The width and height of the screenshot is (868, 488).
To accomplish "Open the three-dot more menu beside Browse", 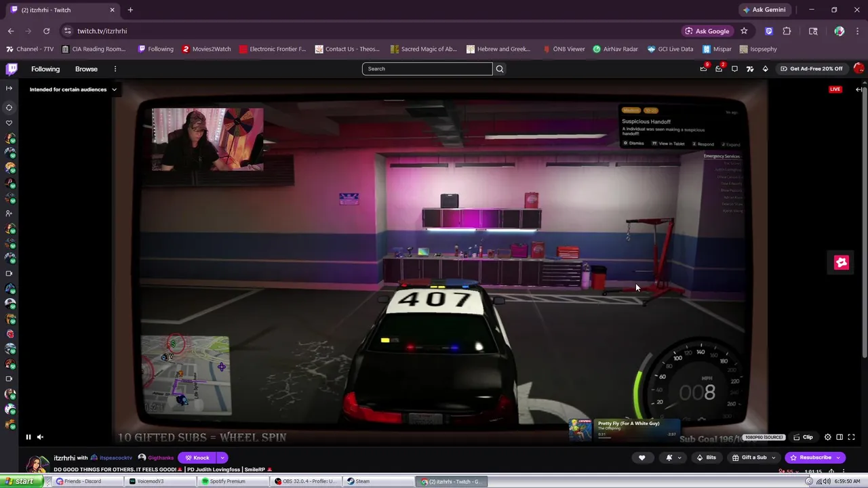I will coord(115,68).
